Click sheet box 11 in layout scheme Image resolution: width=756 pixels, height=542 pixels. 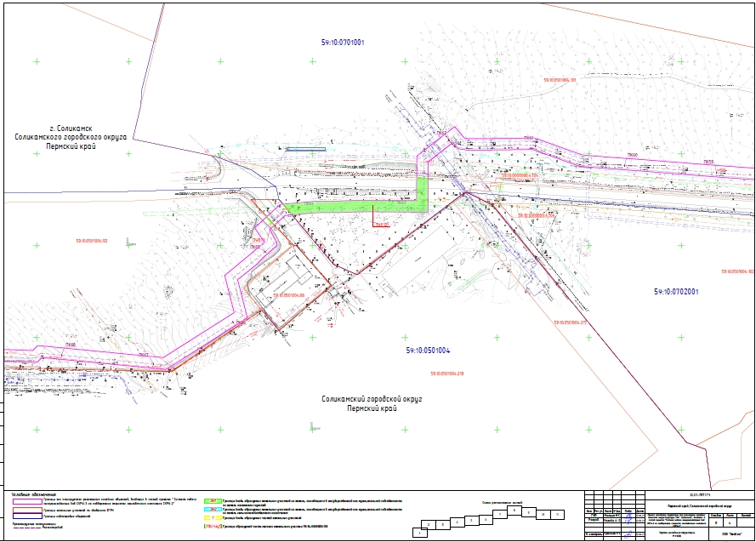(557, 515)
